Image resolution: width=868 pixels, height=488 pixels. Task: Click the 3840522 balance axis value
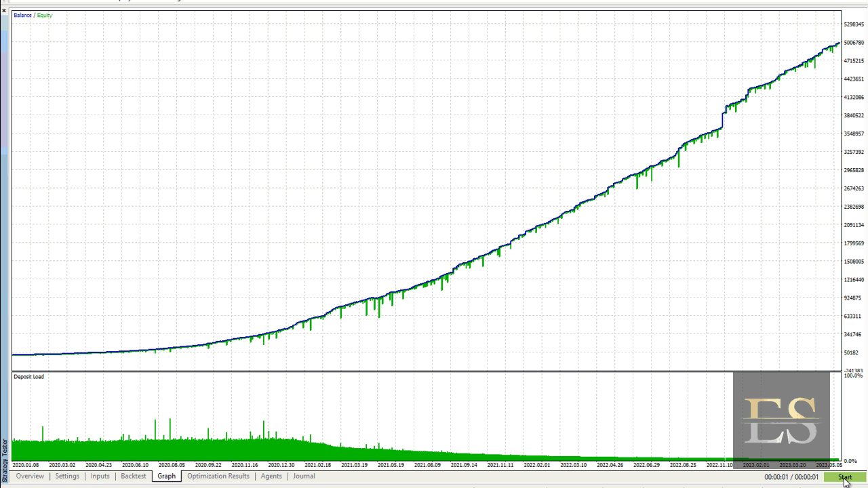click(x=854, y=116)
